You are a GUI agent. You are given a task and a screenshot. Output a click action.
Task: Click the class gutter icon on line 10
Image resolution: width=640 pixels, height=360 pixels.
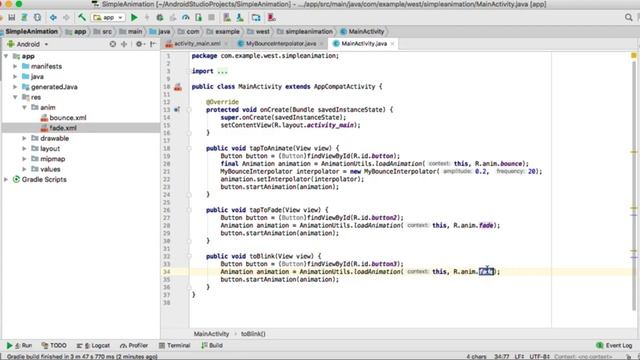[178, 87]
